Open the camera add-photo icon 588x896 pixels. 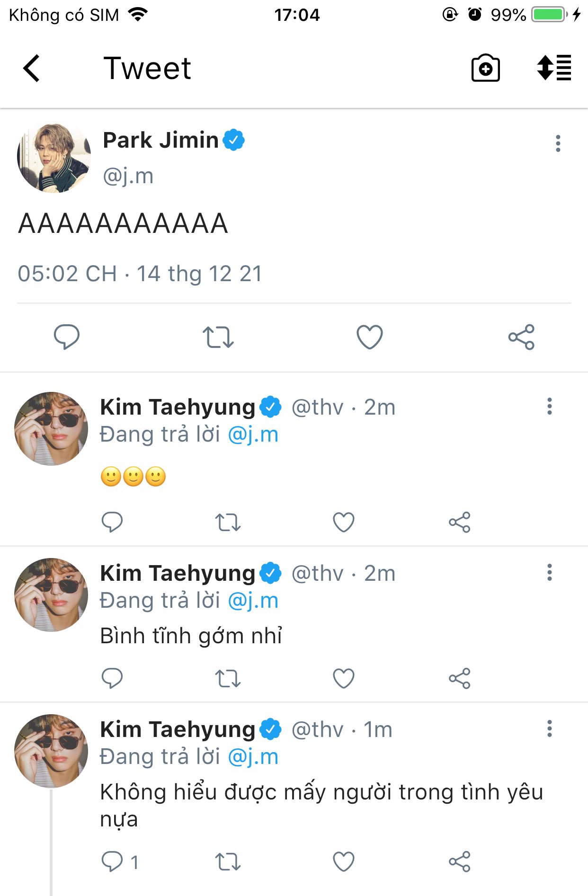(x=485, y=69)
